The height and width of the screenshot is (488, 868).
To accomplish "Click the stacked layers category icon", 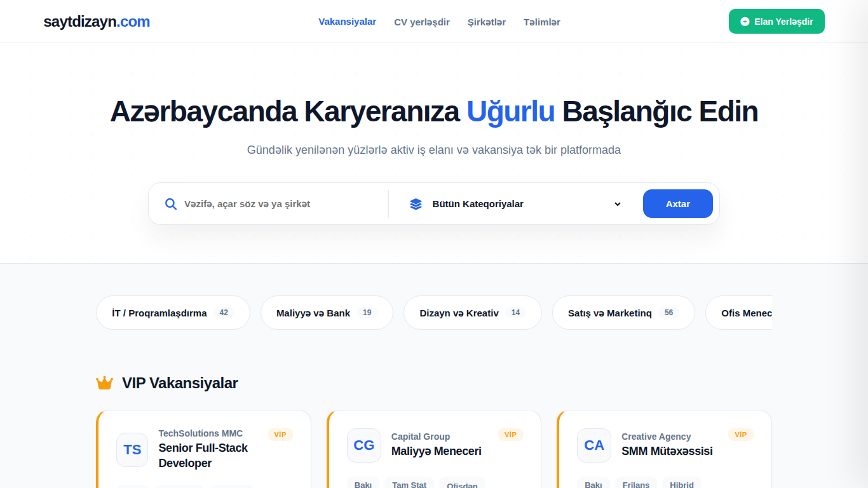I will (x=416, y=204).
